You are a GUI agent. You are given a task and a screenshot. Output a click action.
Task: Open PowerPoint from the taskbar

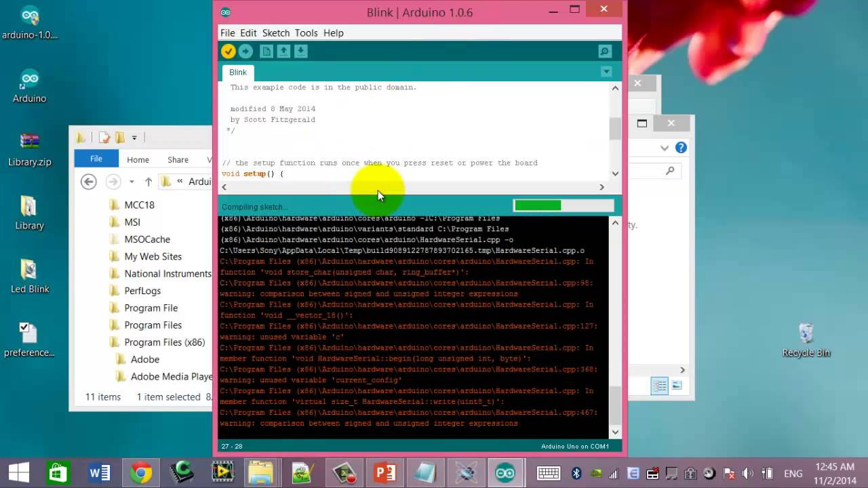click(x=384, y=472)
